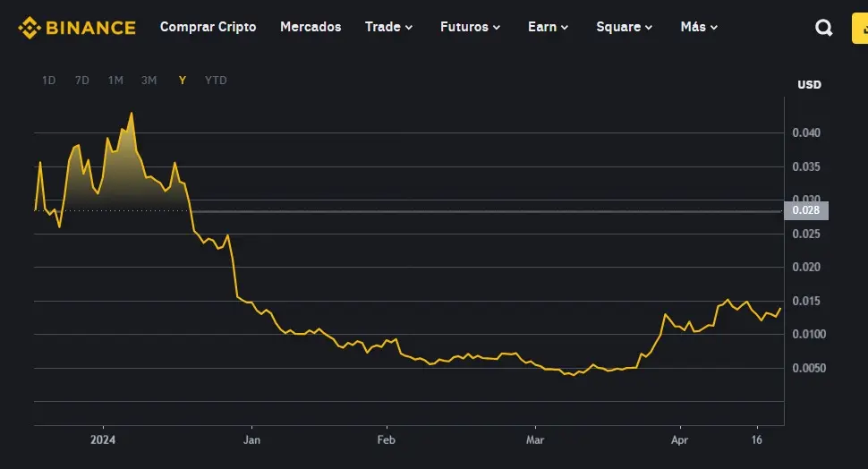Viewport: 868px width, 469px height.
Task: Click the chart line's last point at the right end
Action: click(780, 309)
